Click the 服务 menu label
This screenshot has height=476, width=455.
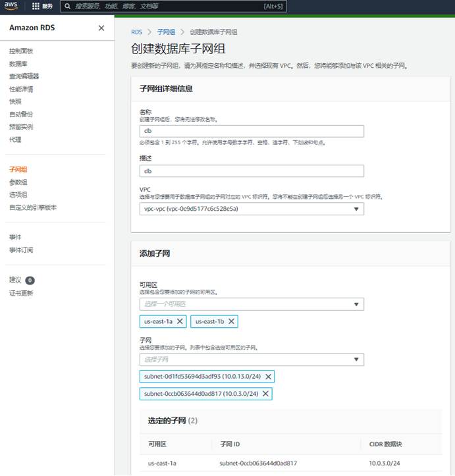coord(47,6)
